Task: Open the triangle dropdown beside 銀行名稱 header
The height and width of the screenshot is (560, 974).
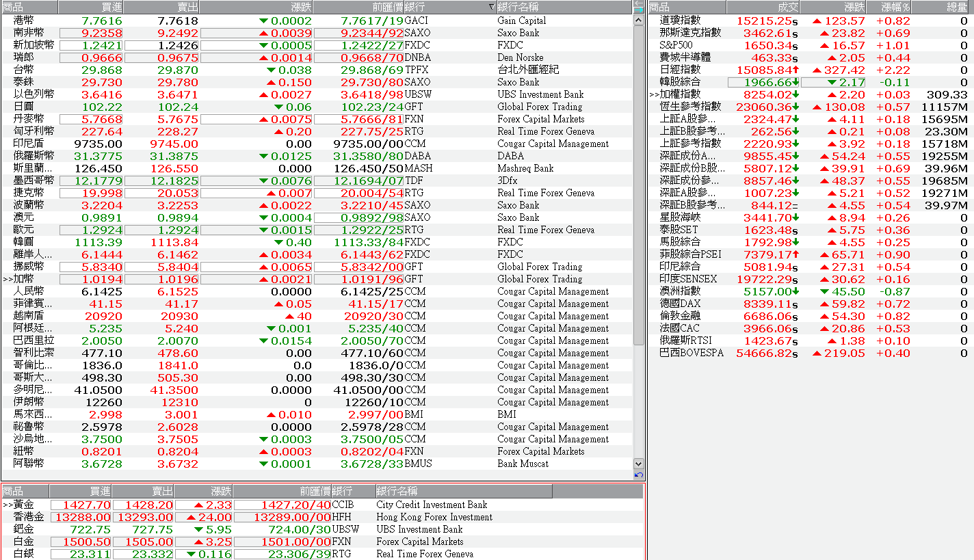Action: point(491,7)
